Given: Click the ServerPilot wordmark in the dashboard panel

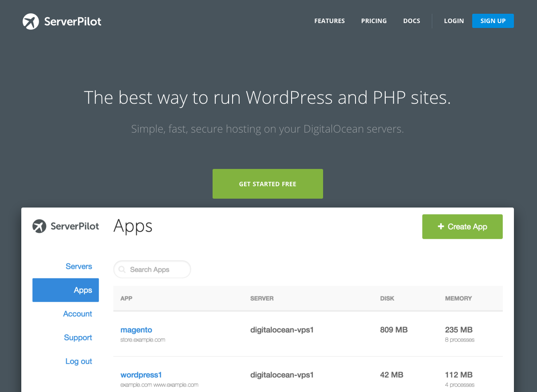Looking at the screenshot, I should (x=75, y=227).
